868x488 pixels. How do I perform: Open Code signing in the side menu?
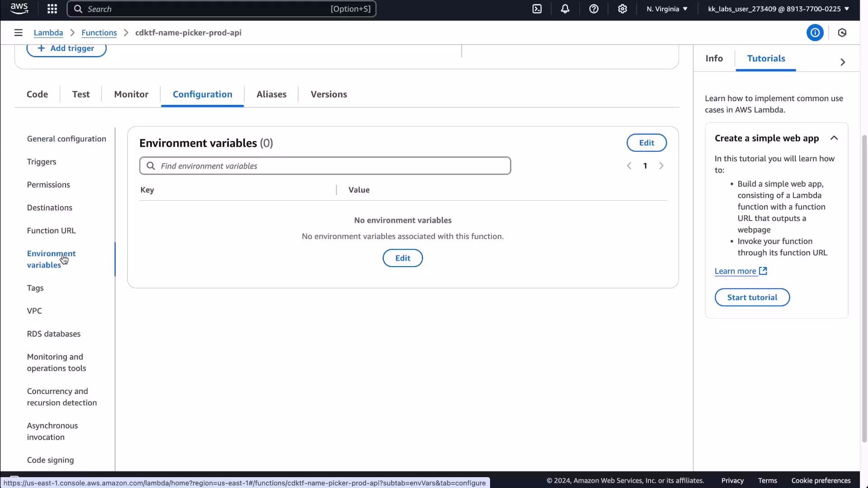pyautogui.click(x=51, y=460)
